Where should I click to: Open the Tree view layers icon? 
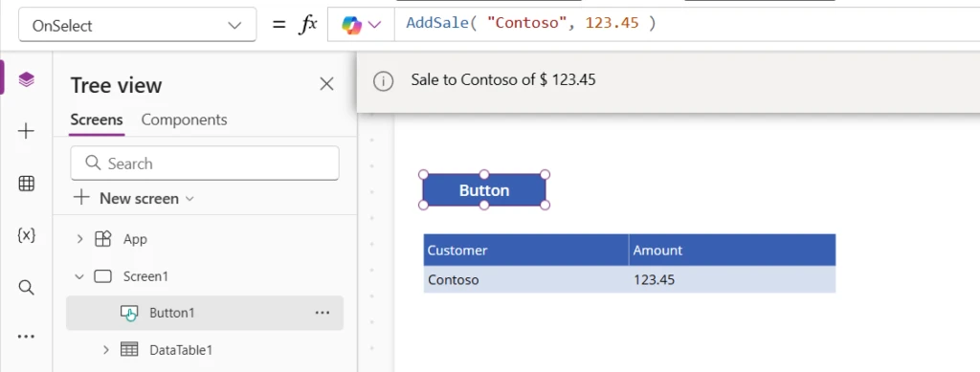pos(26,79)
